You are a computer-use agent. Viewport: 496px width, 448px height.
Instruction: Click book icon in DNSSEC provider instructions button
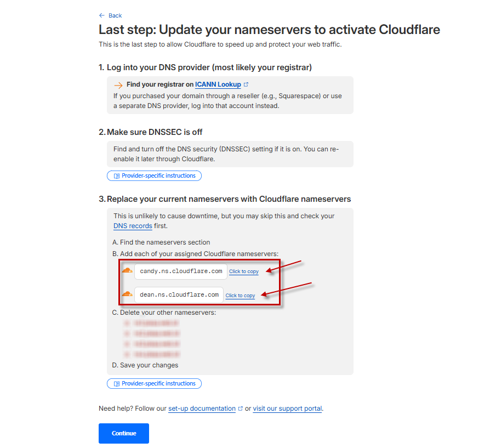(x=116, y=176)
